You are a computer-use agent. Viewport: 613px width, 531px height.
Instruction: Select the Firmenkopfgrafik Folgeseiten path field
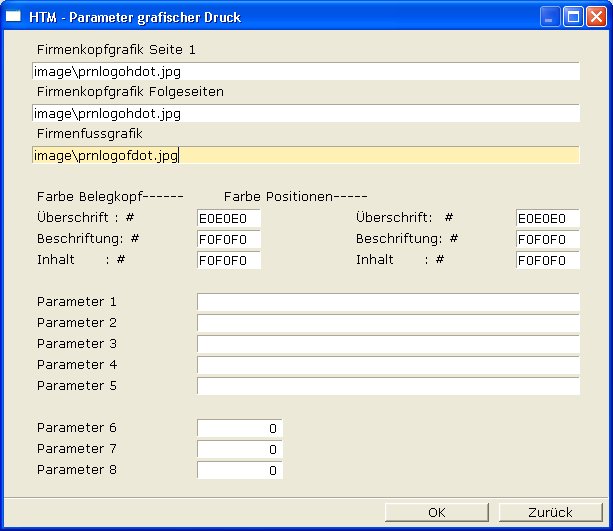tap(305, 114)
